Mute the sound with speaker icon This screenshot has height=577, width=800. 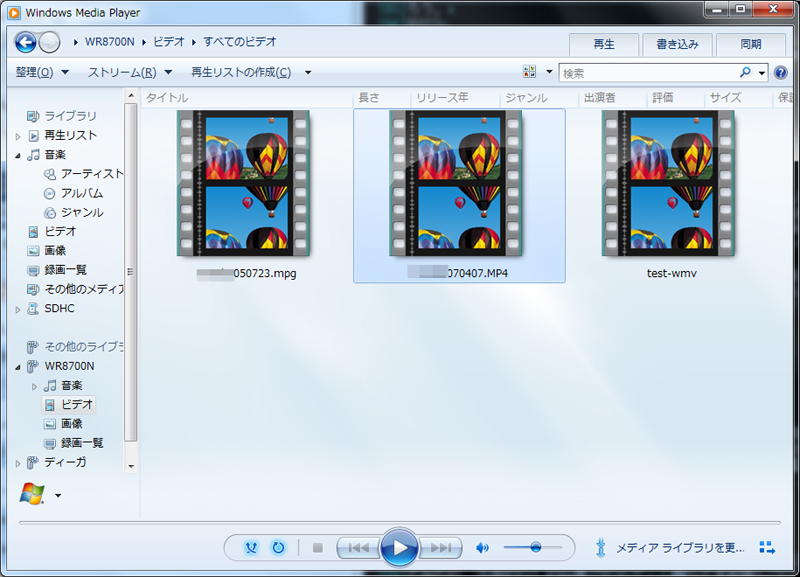[x=482, y=548]
